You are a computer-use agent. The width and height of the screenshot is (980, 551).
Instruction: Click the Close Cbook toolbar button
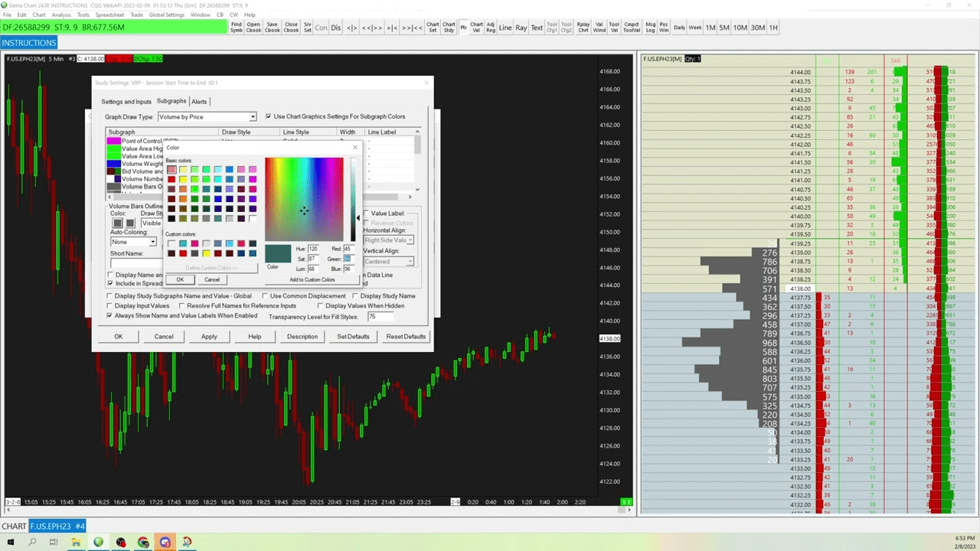pyautogui.click(x=291, y=28)
